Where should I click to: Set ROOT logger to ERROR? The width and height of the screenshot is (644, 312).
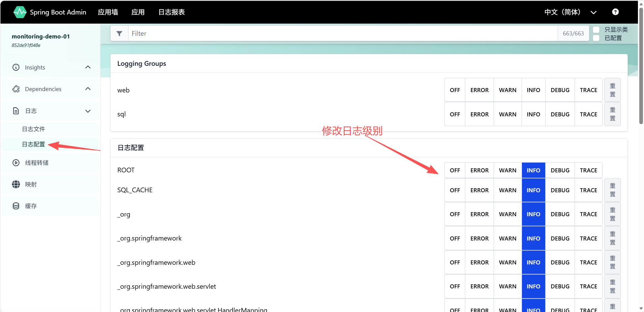pos(479,170)
